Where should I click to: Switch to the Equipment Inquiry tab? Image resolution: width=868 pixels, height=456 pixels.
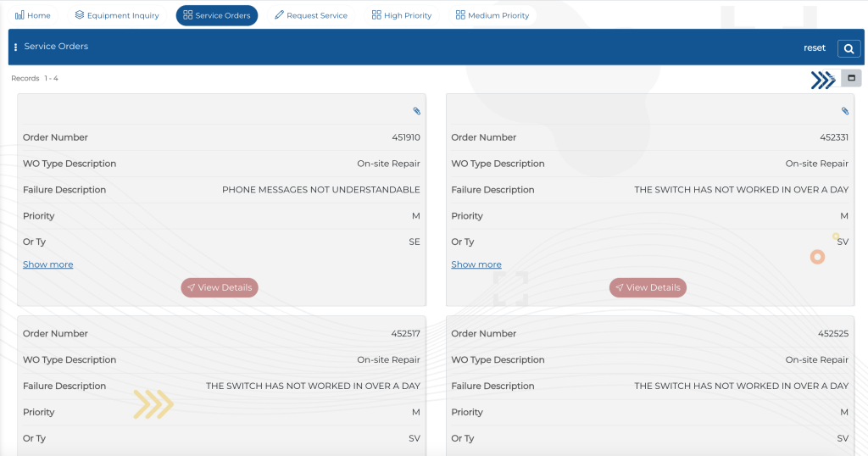tap(117, 15)
